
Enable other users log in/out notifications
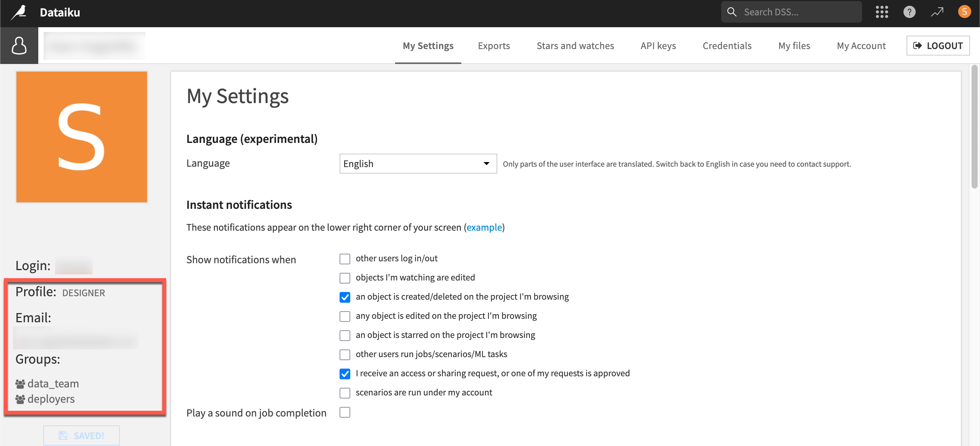(x=345, y=259)
